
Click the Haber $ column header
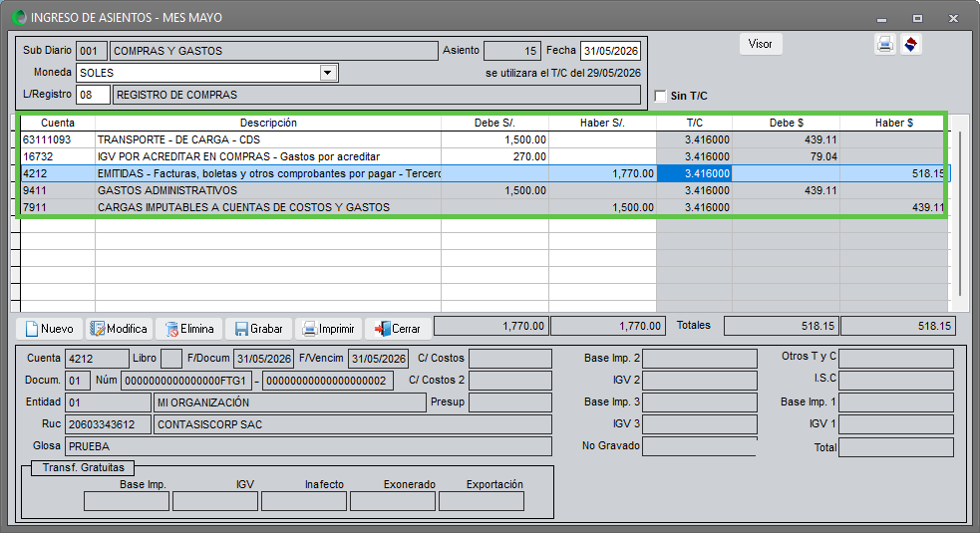(x=893, y=124)
